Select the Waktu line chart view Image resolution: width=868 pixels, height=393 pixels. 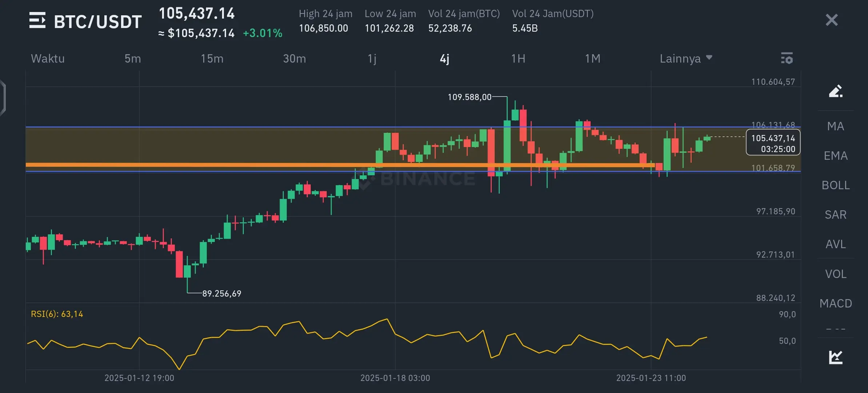(x=48, y=59)
